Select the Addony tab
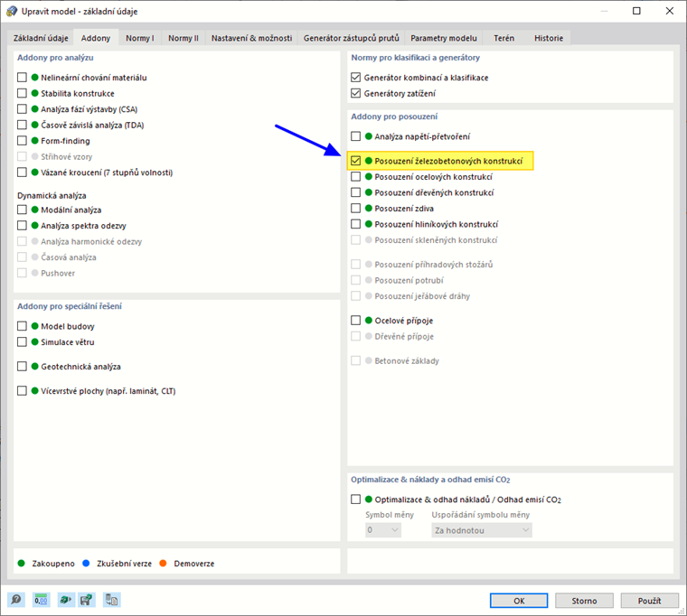Viewport: 687px width, 616px height. click(x=96, y=38)
